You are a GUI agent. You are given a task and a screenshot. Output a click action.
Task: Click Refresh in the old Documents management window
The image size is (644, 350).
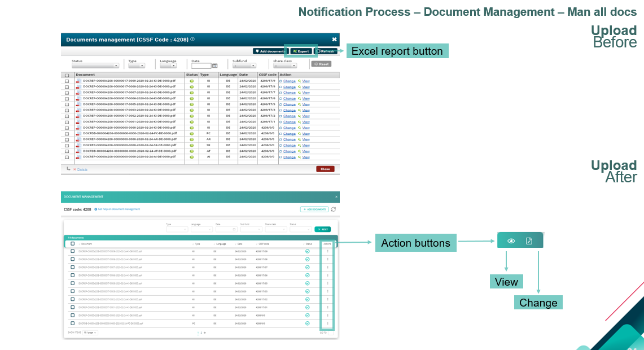pyautogui.click(x=326, y=51)
